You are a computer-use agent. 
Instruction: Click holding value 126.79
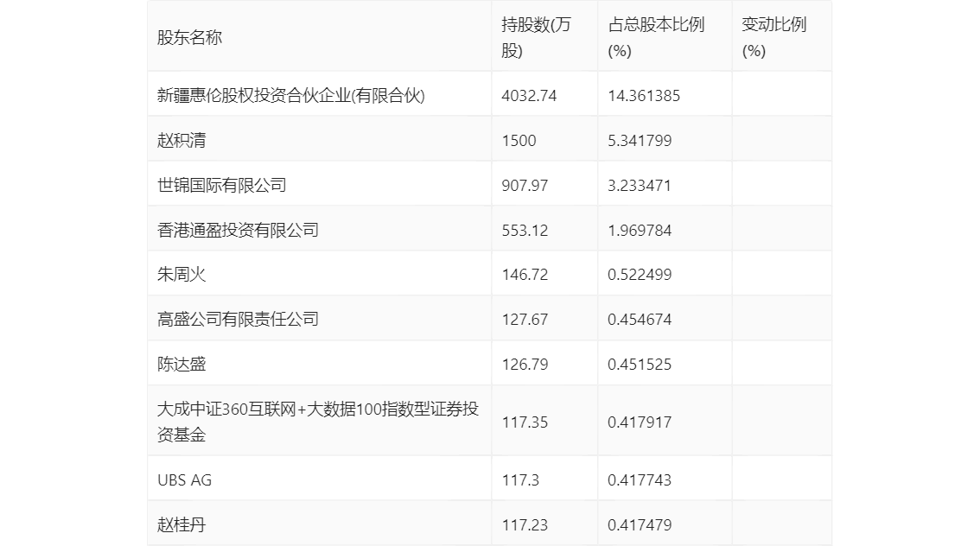pyautogui.click(x=525, y=365)
